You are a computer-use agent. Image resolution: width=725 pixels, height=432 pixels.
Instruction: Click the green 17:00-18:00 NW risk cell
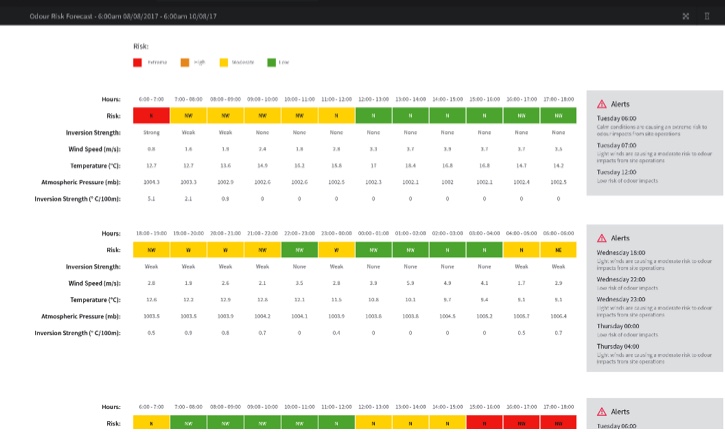[x=558, y=116]
